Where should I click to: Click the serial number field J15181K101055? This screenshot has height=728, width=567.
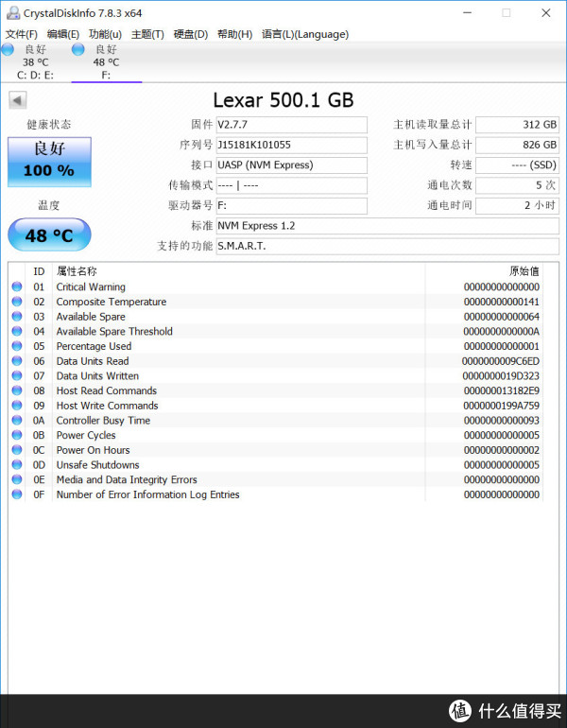[x=291, y=145]
